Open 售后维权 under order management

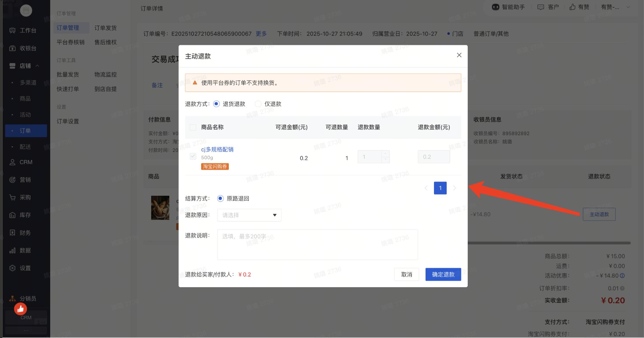[x=105, y=42]
